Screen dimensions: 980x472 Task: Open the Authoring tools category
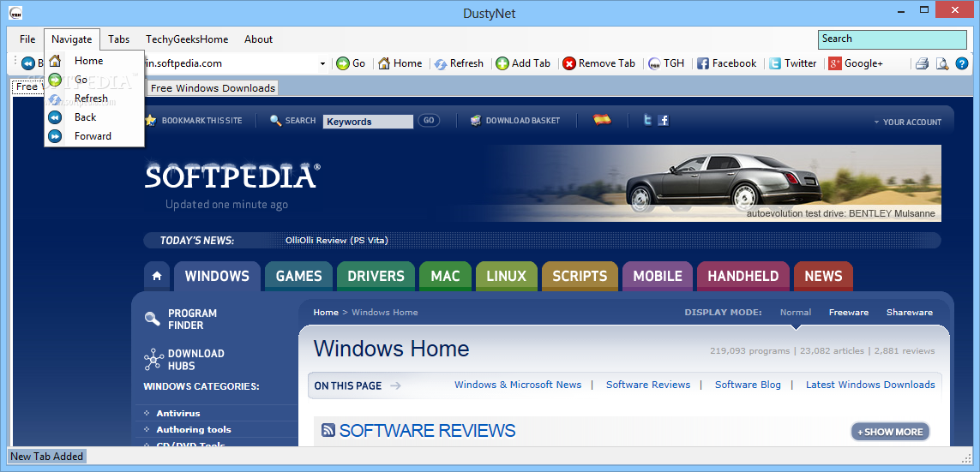194,429
